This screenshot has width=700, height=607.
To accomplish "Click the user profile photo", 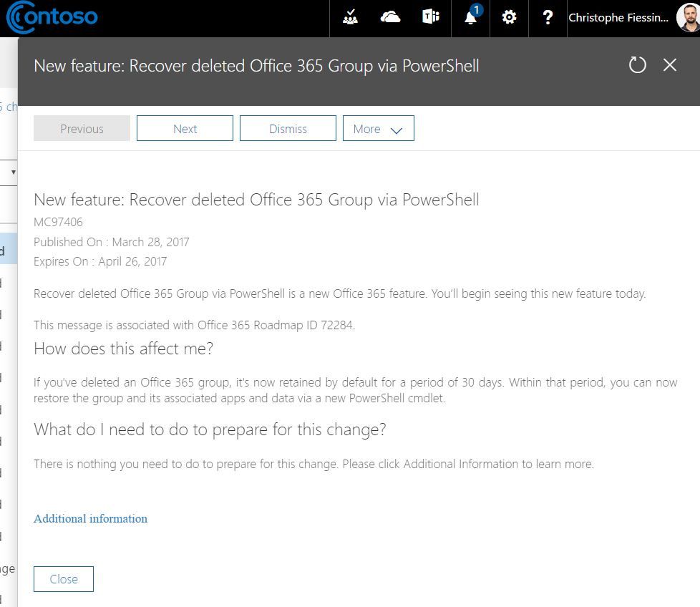I will click(688, 18).
